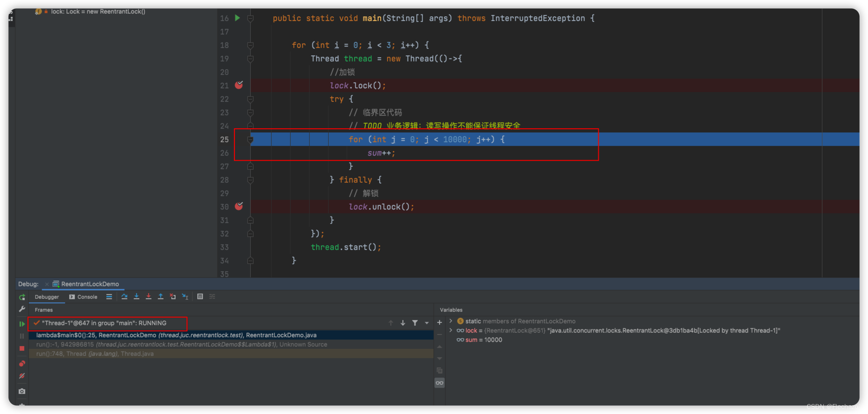Collapse the for loop fold at line 18

(x=251, y=46)
